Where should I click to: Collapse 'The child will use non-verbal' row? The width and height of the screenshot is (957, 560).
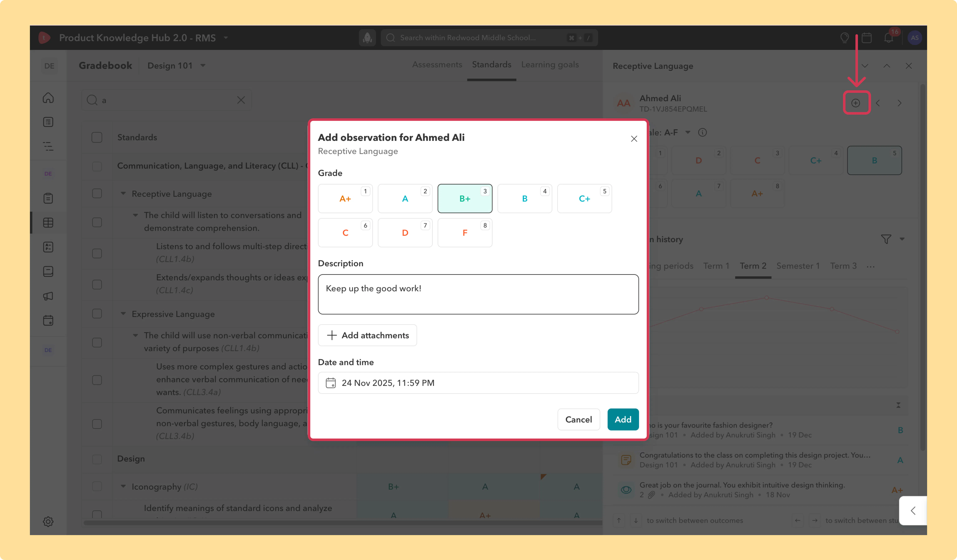pyautogui.click(x=135, y=336)
